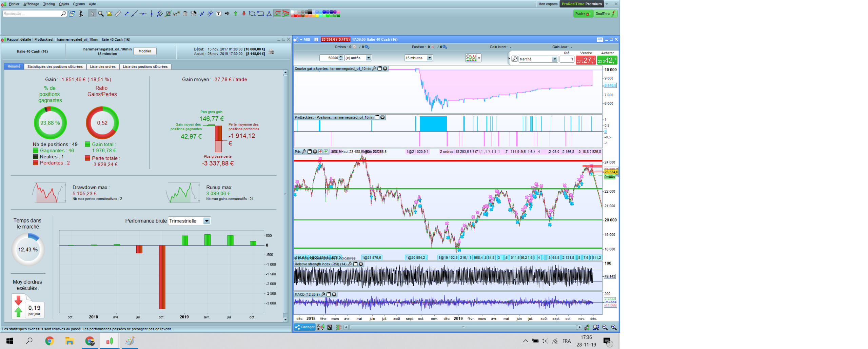Select the magnifier zoom tool in toolbar
The image size is (868, 349).
[x=101, y=14]
